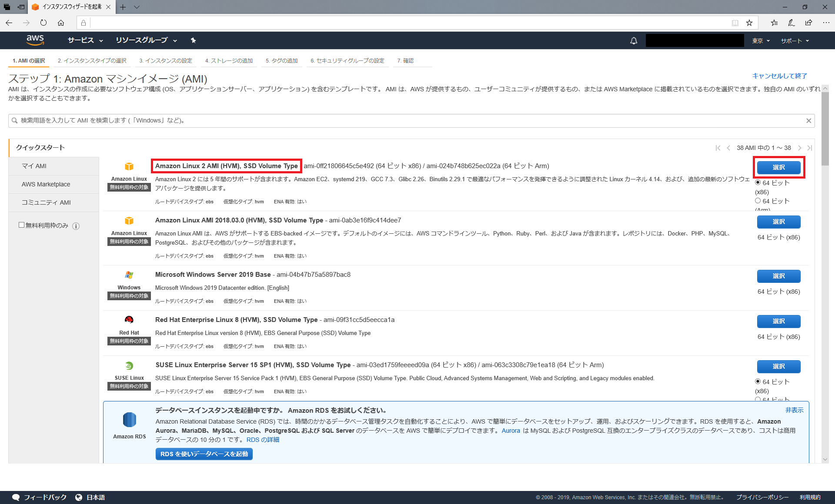Click キャンセルして終了 link
Screen dimensions: 835x504
tap(780, 76)
